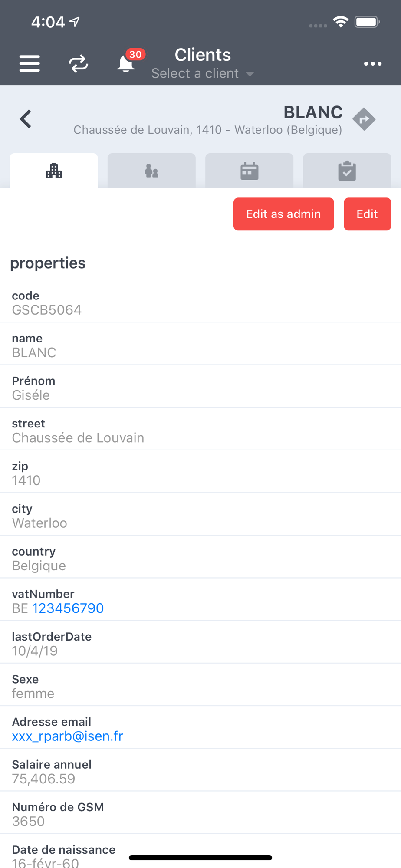401x868 pixels.
Task: Click the red Edit button
Action: (x=367, y=214)
